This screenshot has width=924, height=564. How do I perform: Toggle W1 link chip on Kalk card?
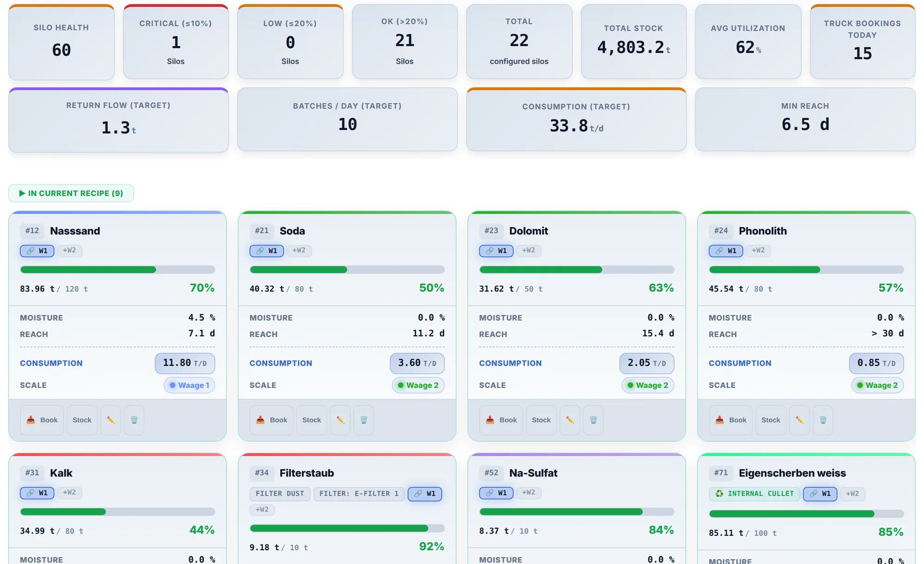click(x=37, y=493)
